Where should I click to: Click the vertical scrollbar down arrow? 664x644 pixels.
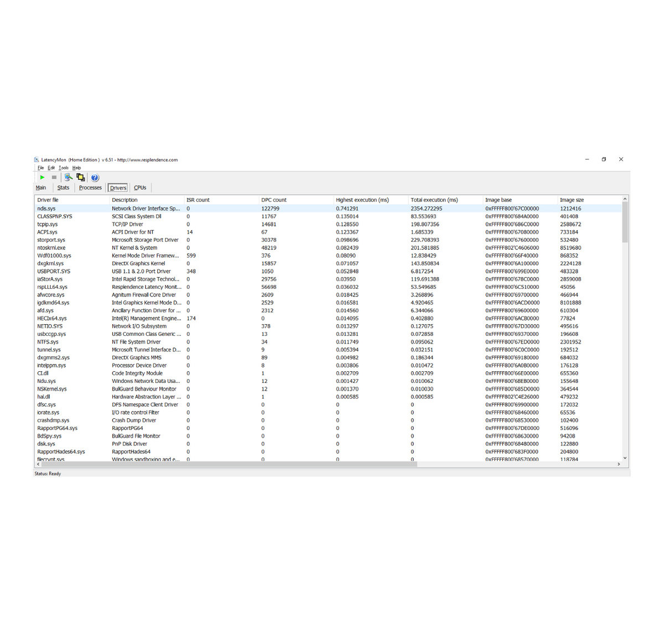[625, 458]
